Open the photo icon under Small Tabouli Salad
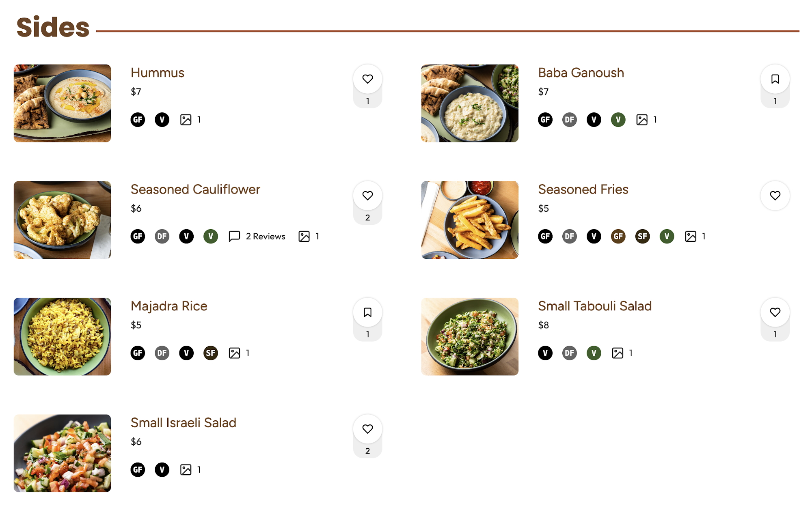 tap(618, 353)
